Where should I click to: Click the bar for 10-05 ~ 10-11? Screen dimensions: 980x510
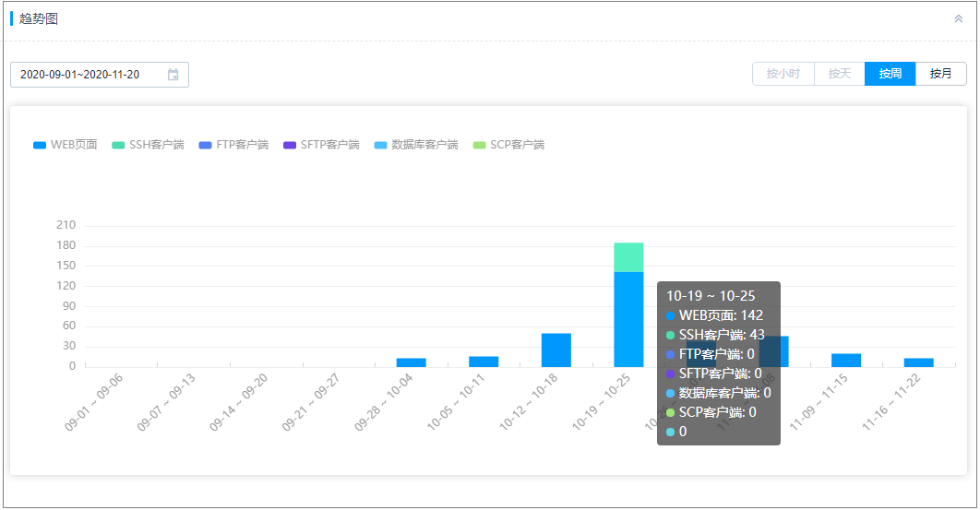[484, 362]
